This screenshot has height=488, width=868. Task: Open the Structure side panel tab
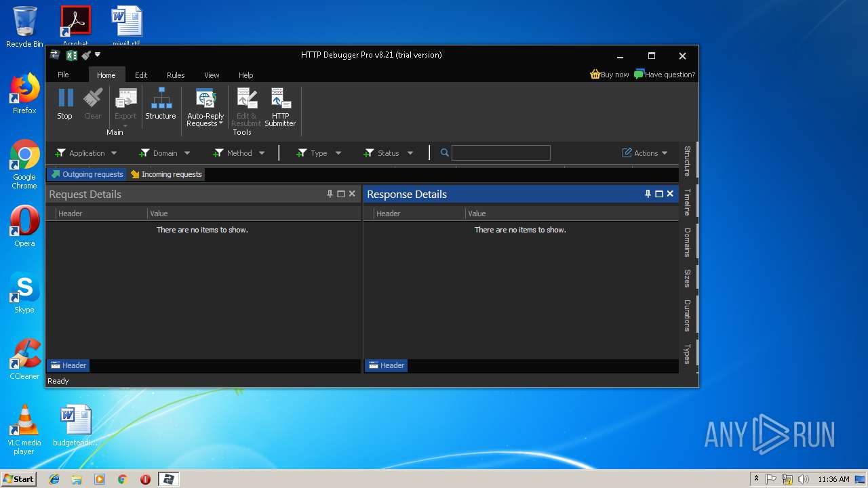(688, 161)
